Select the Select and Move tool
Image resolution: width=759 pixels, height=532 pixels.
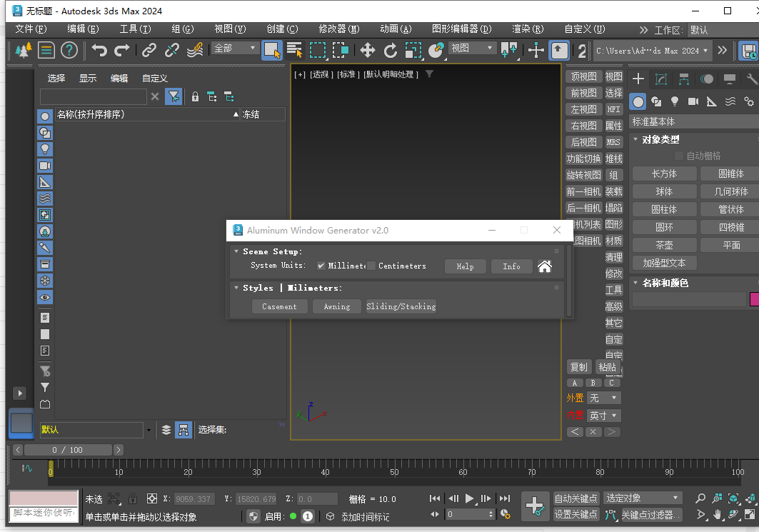pos(367,50)
